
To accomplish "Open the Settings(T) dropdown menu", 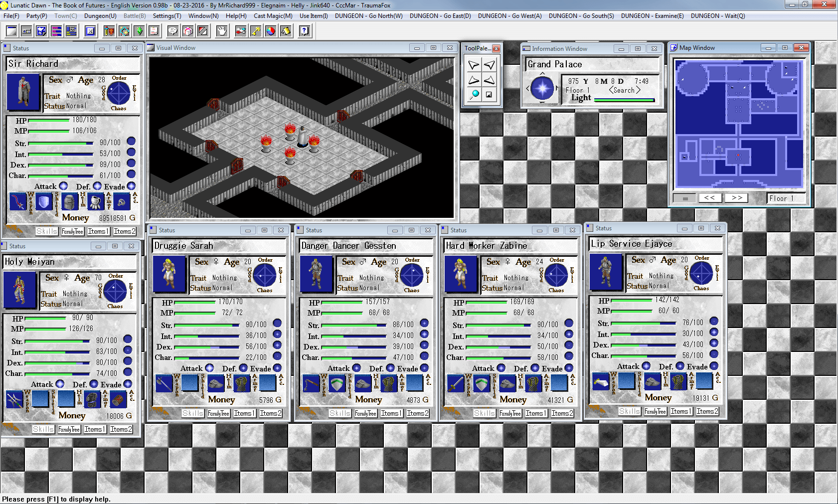I will (167, 16).
